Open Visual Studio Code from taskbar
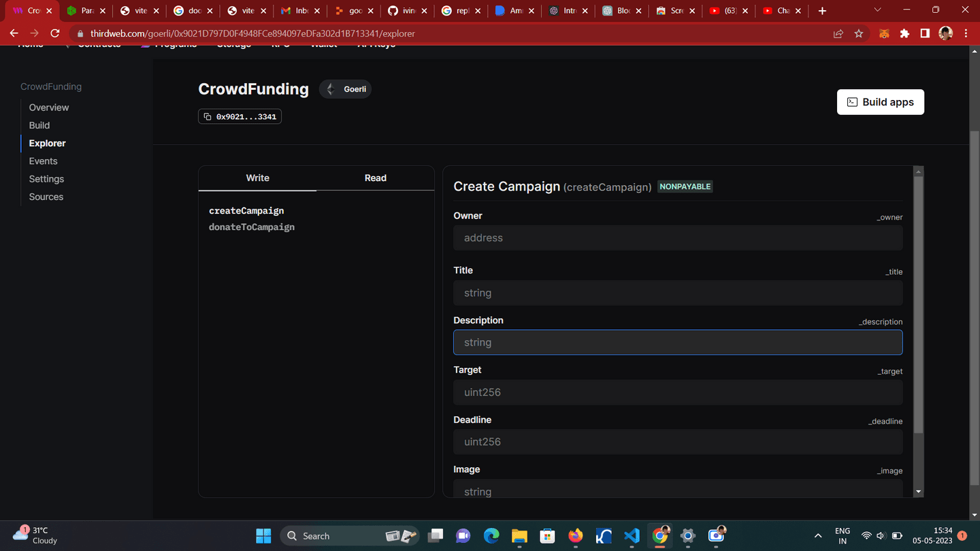This screenshot has width=980, height=551. (632, 536)
